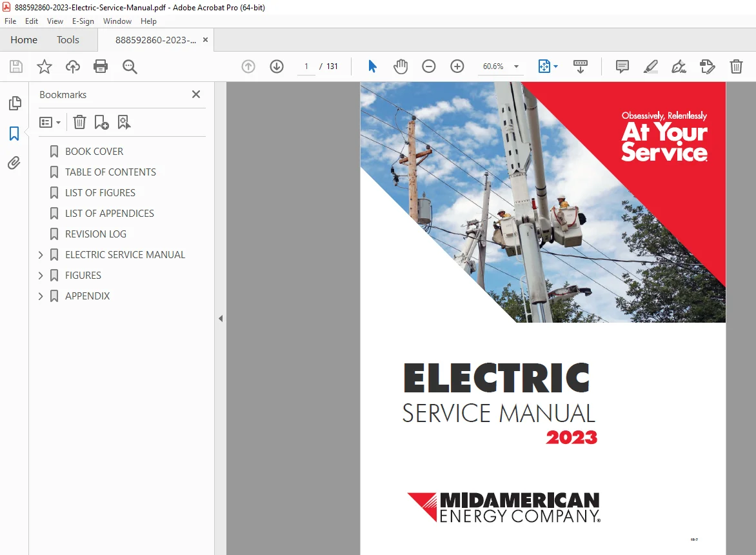Open the Edit menu
This screenshot has height=555, width=756.
(32, 21)
